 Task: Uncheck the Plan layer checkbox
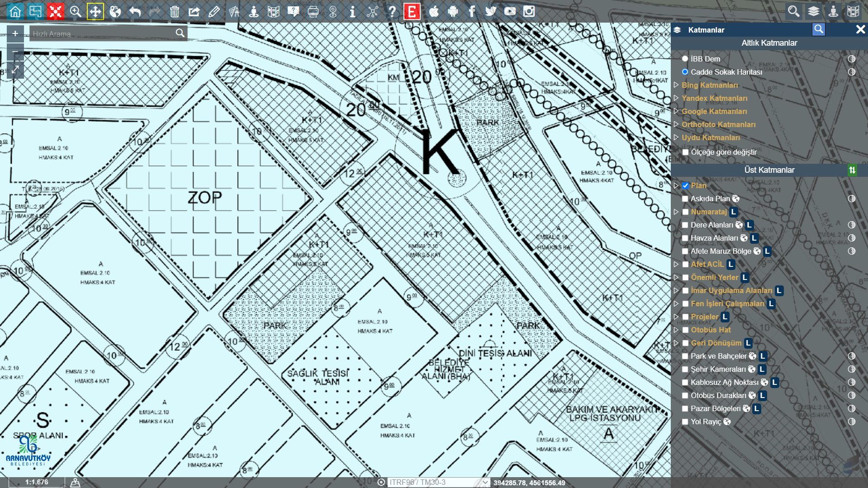(685, 185)
